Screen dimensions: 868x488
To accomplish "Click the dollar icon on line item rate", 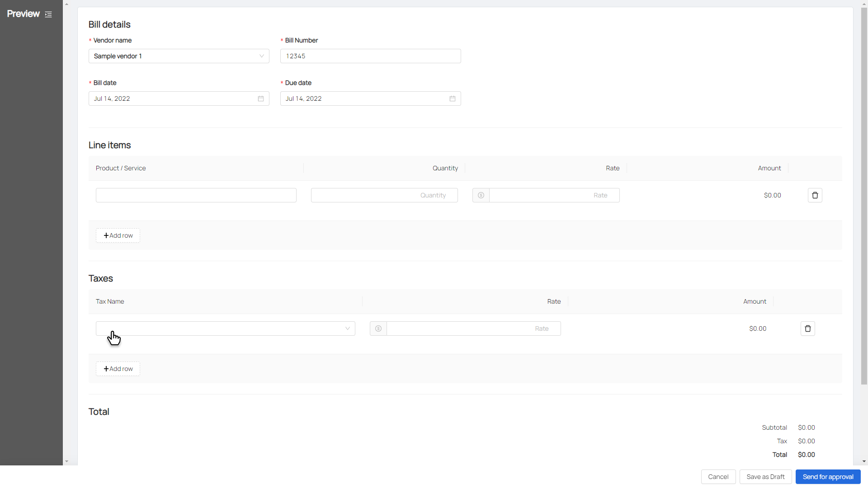I will coord(481,195).
